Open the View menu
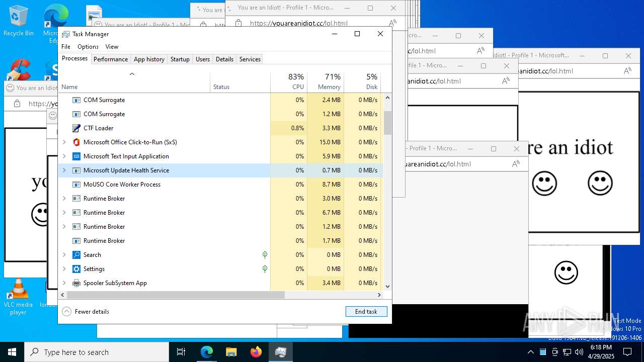This screenshot has width=644, height=362. point(112,47)
